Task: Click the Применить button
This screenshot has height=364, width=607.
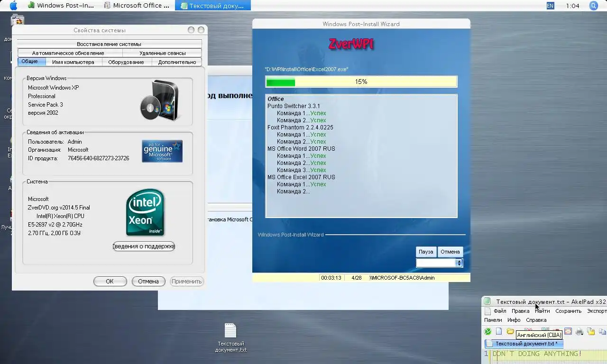Action: 187,281
